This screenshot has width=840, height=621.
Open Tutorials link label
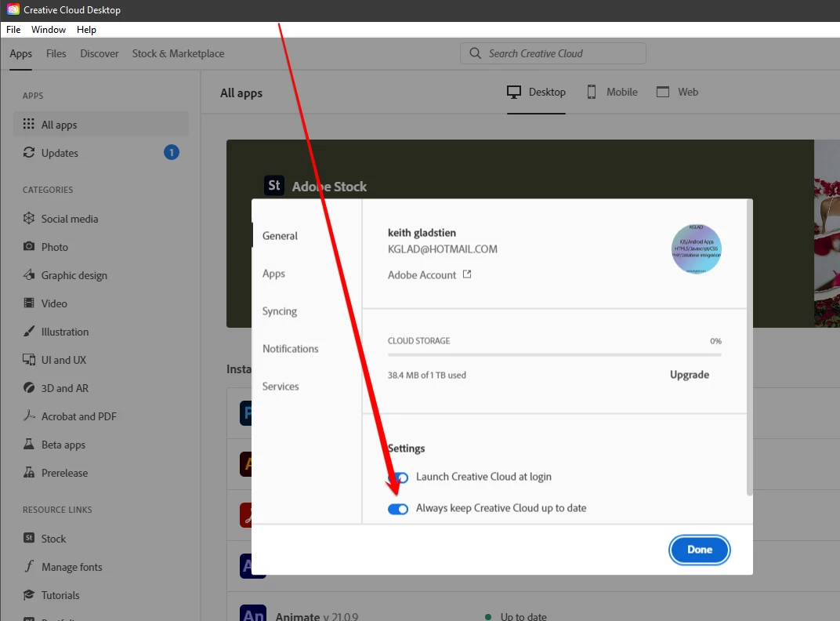[60, 595]
